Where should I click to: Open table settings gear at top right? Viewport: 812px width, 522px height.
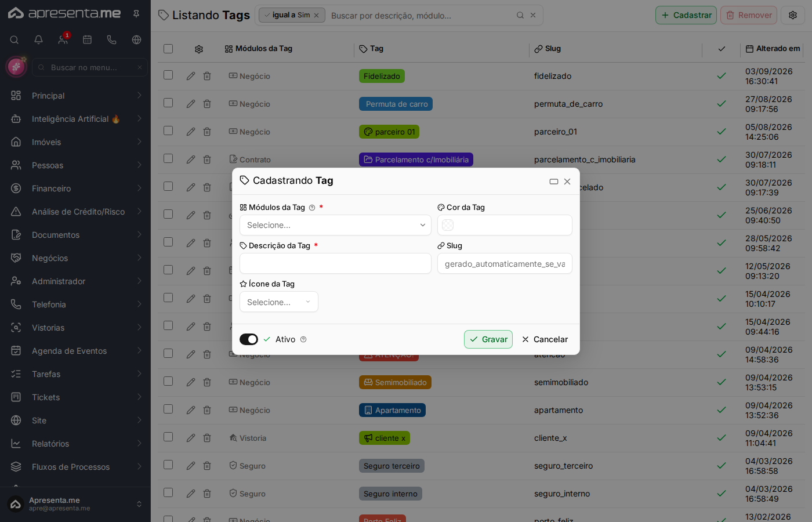[x=793, y=15]
